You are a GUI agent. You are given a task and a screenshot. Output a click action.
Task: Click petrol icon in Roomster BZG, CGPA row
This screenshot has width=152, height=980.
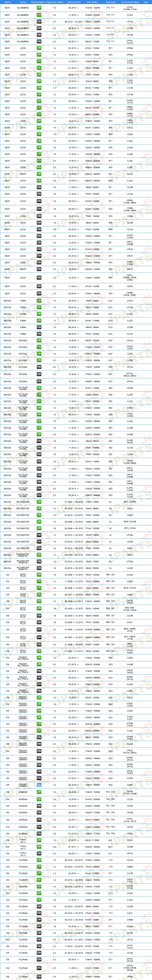click(39, 502)
